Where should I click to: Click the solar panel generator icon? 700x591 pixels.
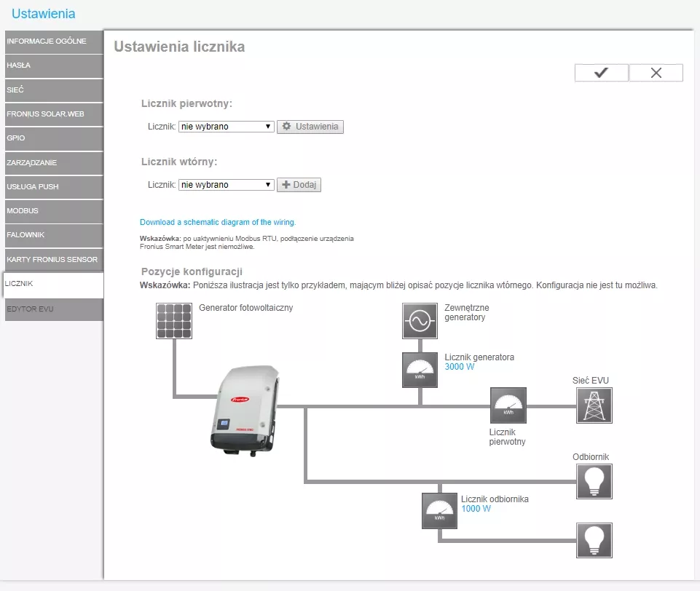tap(173, 321)
